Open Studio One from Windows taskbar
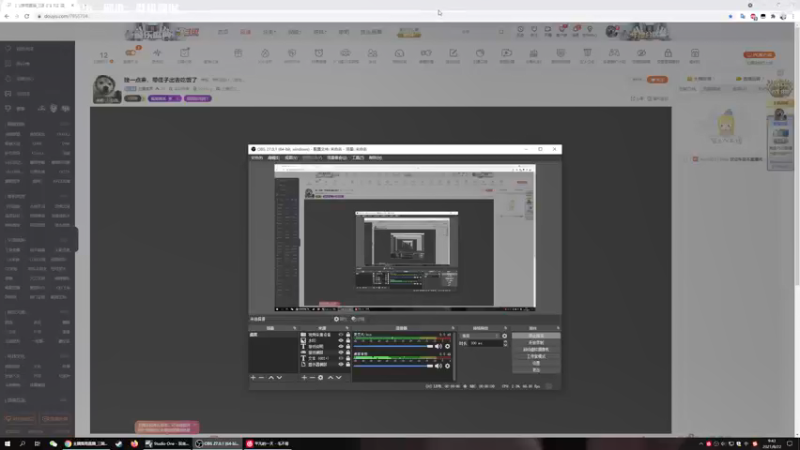The width and height of the screenshot is (800, 450). coord(167,444)
